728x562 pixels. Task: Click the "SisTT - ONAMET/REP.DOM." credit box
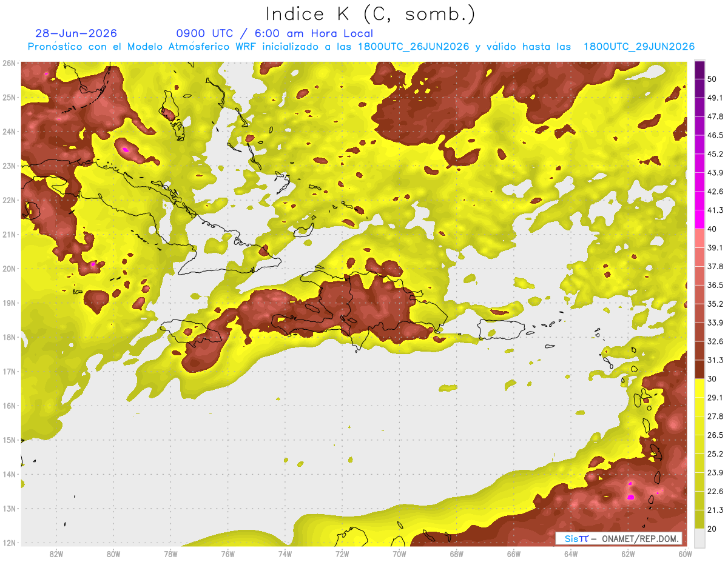coord(618,538)
